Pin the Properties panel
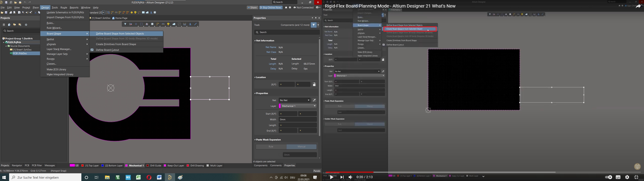This screenshot has width=644, height=181. (x=316, y=18)
